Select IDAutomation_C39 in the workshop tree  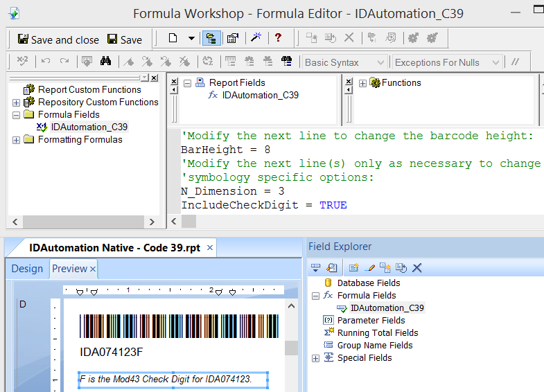point(89,127)
